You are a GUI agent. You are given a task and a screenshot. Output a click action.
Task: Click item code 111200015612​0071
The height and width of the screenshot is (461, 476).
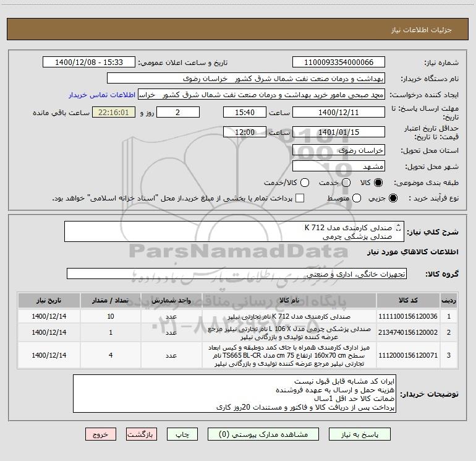coord(408,355)
